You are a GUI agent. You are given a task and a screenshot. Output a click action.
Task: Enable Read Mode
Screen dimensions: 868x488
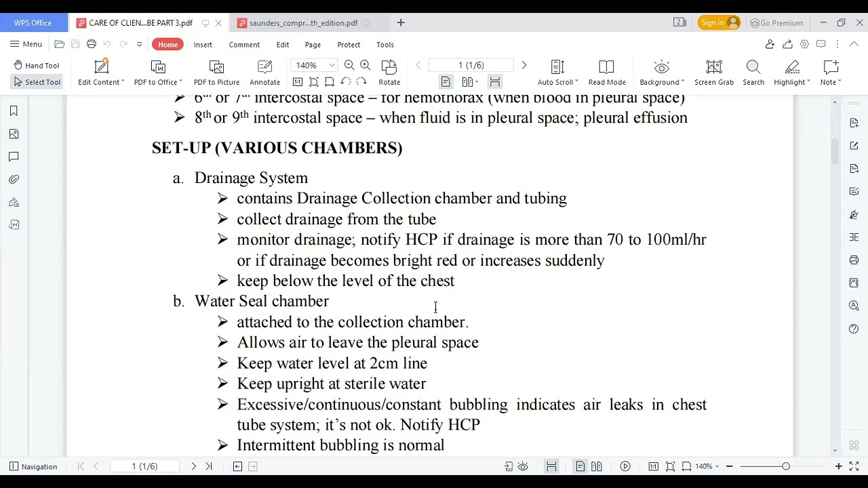607,73
